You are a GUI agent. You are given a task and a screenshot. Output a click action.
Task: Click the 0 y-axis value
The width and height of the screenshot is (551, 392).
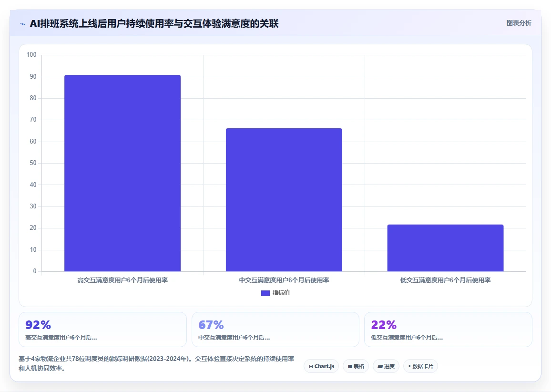34,271
